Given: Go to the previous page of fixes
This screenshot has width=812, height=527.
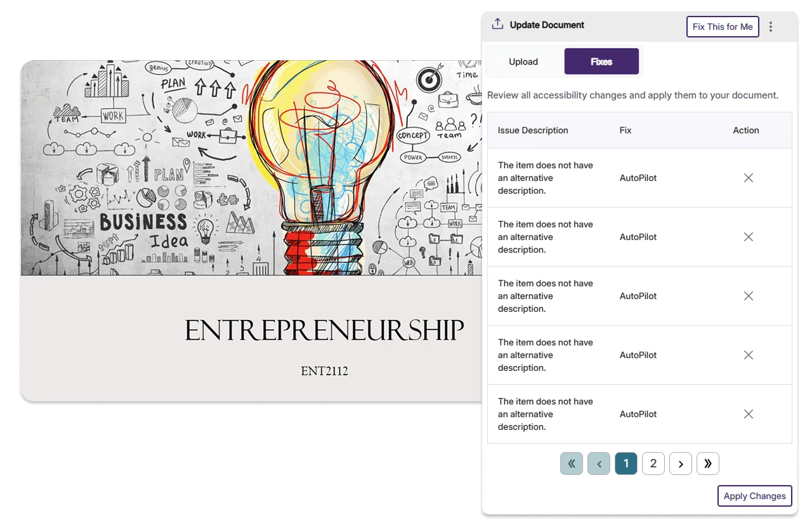Looking at the screenshot, I should [x=599, y=464].
